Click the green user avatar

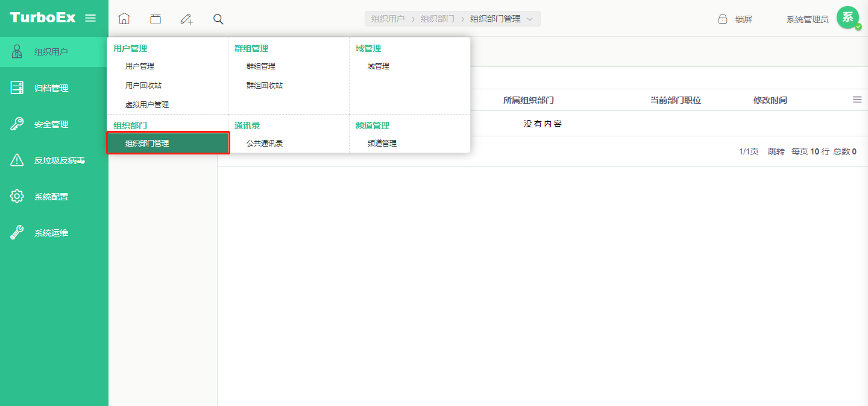tap(848, 18)
